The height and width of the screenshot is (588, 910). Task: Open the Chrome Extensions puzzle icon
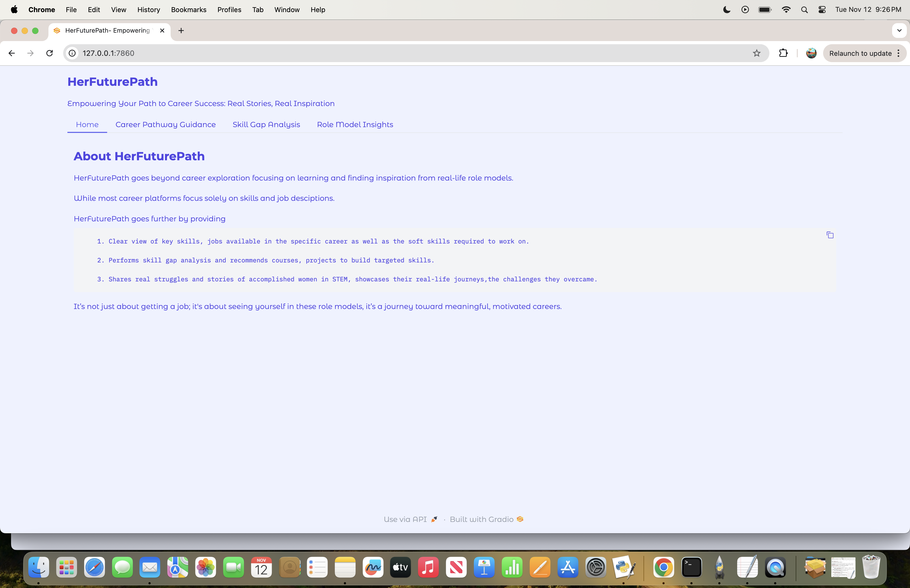pyautogui.click(x=783, y=53)
